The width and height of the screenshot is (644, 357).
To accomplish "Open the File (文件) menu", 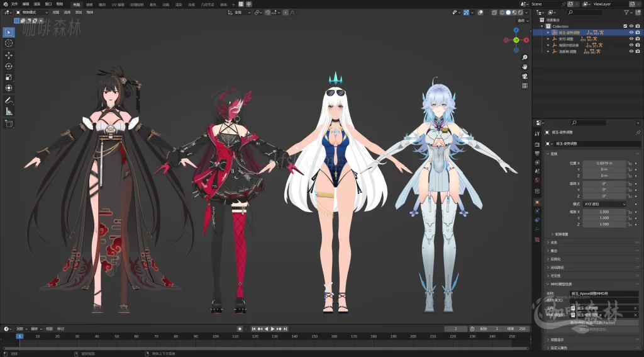I will [14, 4].
